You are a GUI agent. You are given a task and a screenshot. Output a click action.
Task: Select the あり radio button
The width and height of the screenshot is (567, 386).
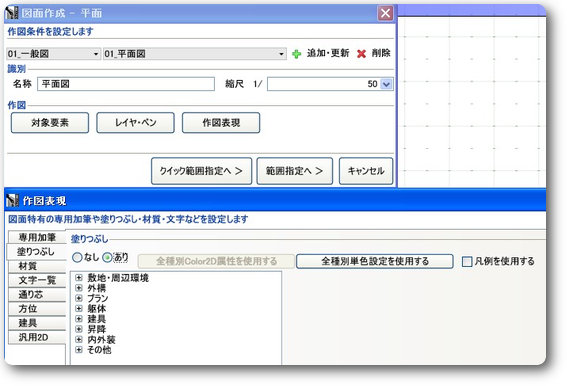click(x=107, y=258)
